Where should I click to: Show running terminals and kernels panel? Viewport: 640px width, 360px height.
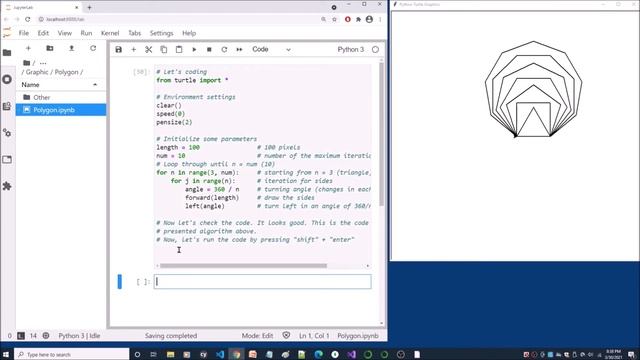point(7,79)
